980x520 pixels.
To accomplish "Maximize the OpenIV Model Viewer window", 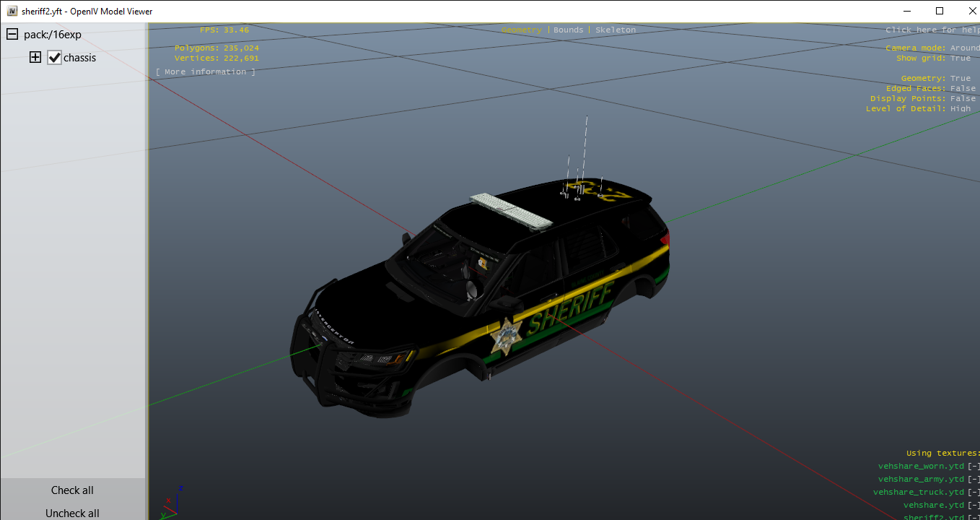I will tap(939, 11).
